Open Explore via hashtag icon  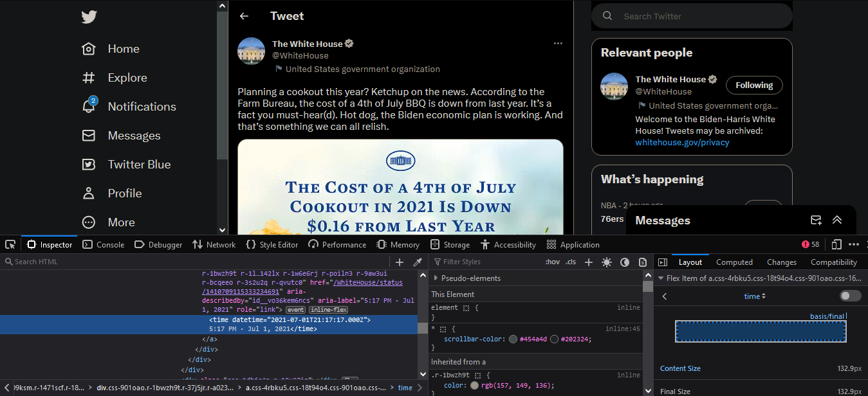(89, 78)
